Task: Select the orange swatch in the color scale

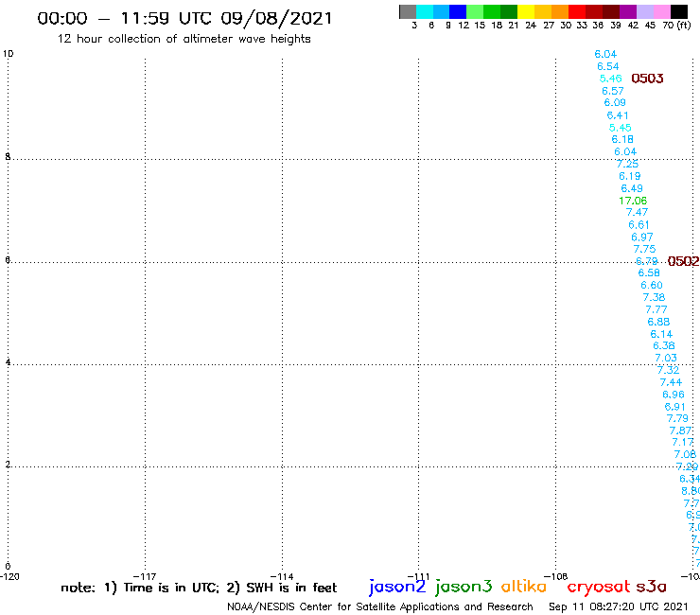Action: (560, 11)
